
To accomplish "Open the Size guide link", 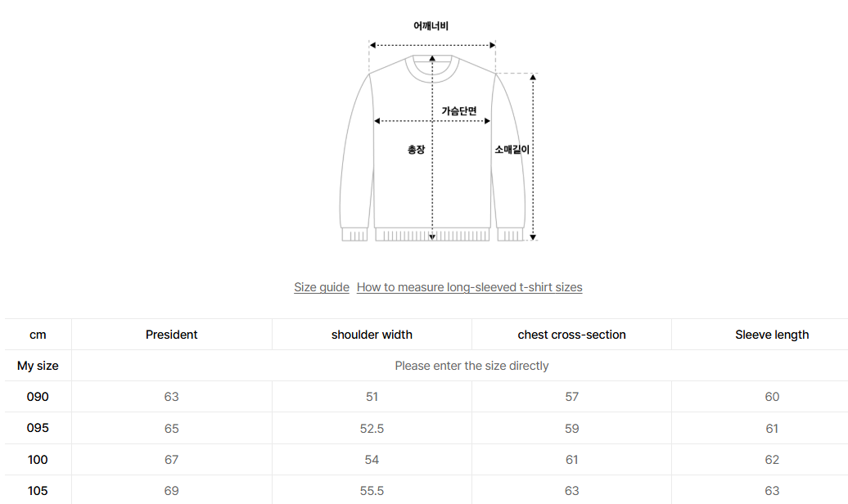I will tap(322, 287).
